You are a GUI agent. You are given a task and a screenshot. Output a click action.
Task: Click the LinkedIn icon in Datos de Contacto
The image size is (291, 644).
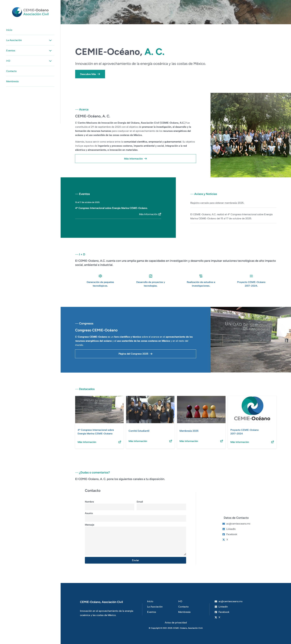(x=224, y=529)
